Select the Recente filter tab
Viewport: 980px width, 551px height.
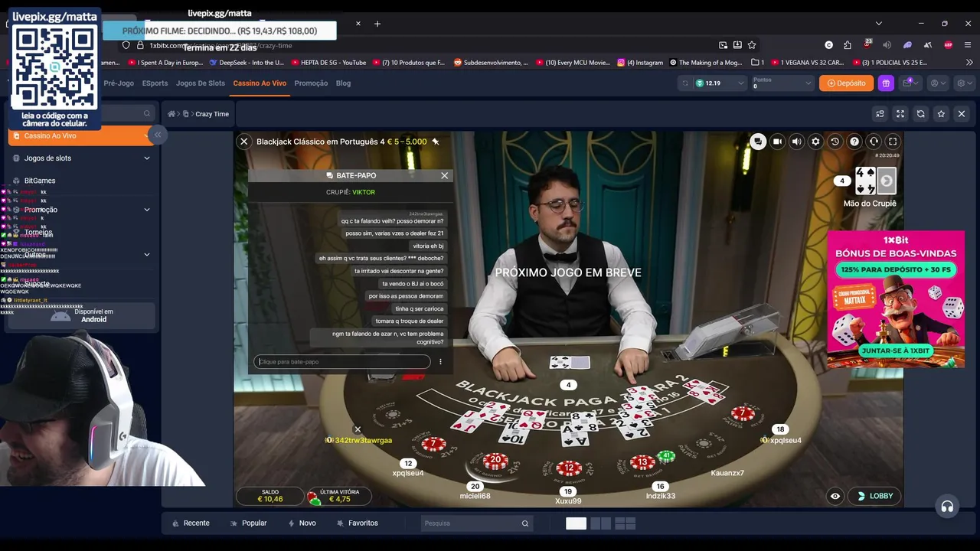[191, 523]
